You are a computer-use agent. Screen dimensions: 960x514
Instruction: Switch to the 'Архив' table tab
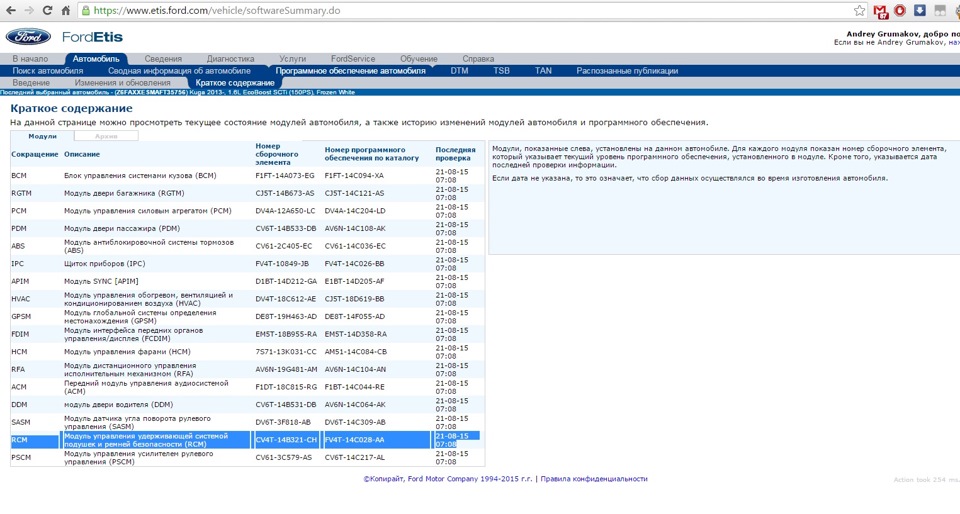click(x=106, y=136)
